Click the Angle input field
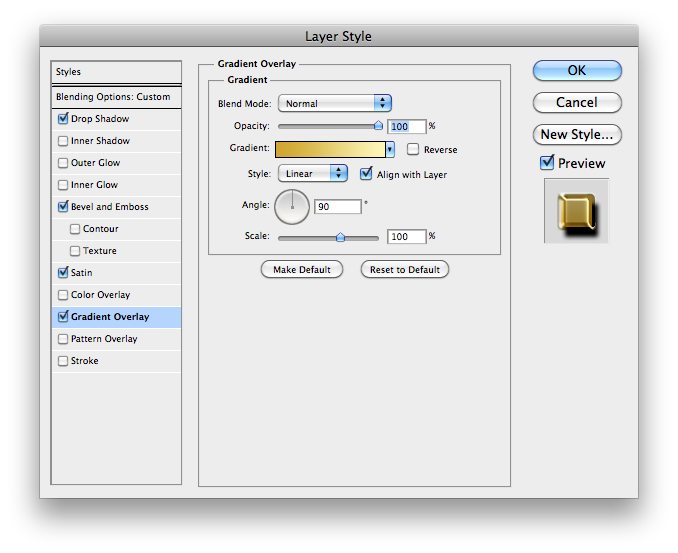 (337, 207)
